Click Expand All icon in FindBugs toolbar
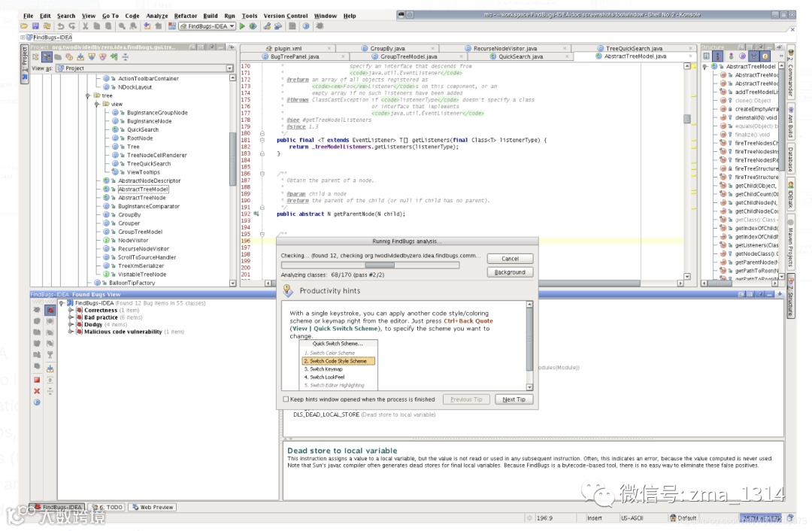The height and width of the screenshot is (531, 812). pos(50,381)
